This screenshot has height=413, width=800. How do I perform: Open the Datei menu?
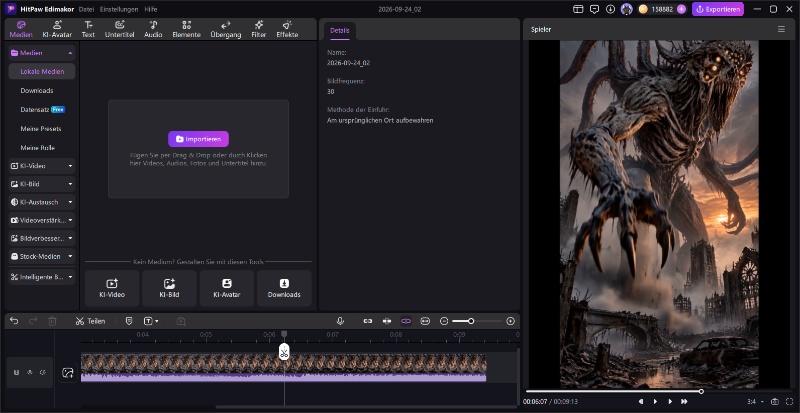[86, 9]
